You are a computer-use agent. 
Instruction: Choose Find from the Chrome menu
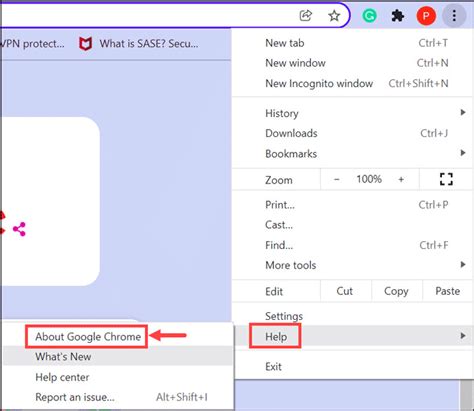coord(352,245)
